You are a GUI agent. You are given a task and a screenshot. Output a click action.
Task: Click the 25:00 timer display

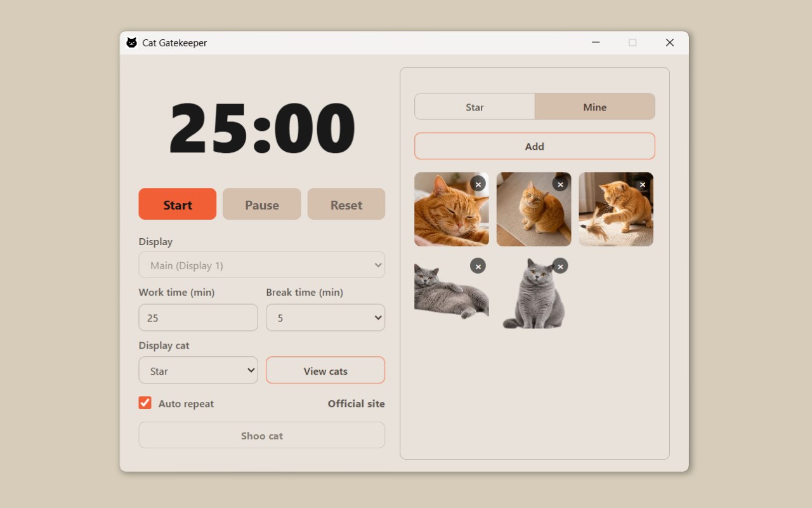point(262,128)
